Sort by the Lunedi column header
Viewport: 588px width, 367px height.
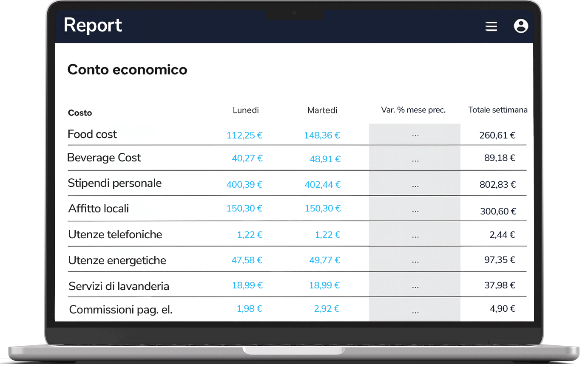click(245, 110)
